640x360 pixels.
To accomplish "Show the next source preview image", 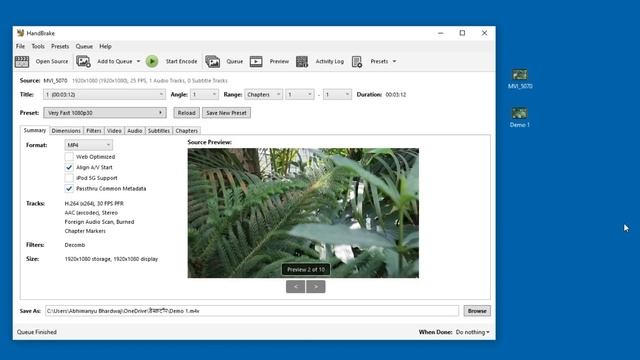I will click(x=316, y=287).
